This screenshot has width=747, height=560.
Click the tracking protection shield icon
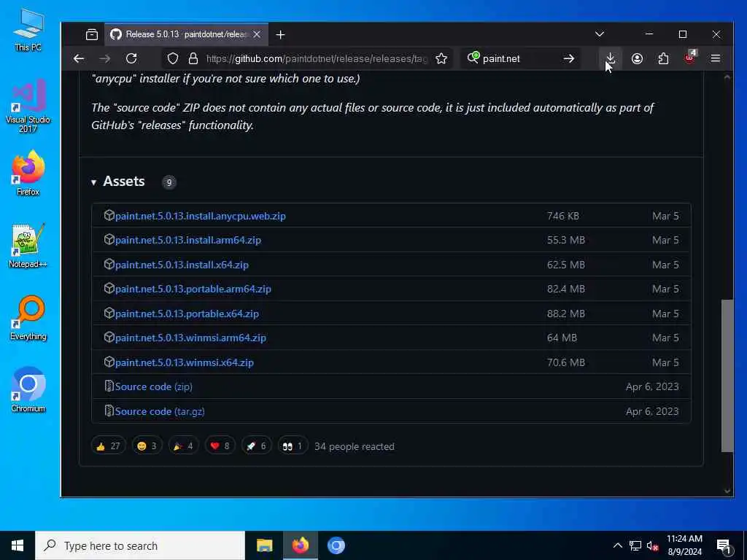(x=172, y=58)
